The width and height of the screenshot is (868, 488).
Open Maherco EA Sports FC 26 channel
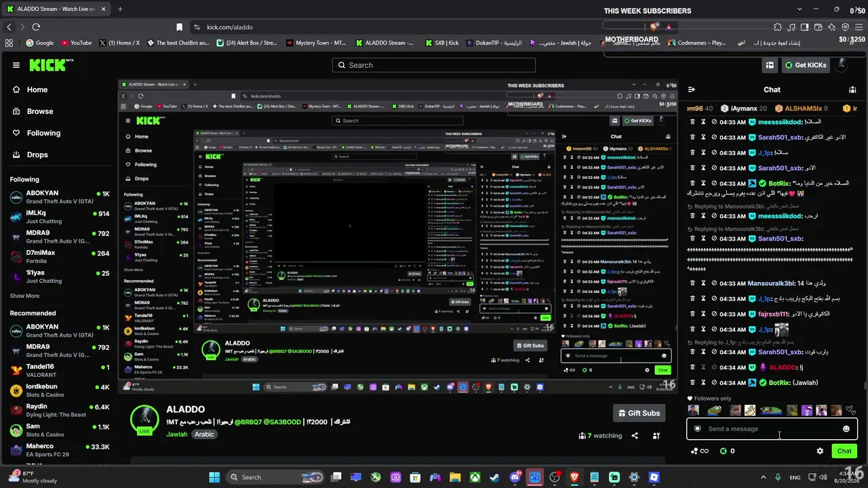(60, 450)
